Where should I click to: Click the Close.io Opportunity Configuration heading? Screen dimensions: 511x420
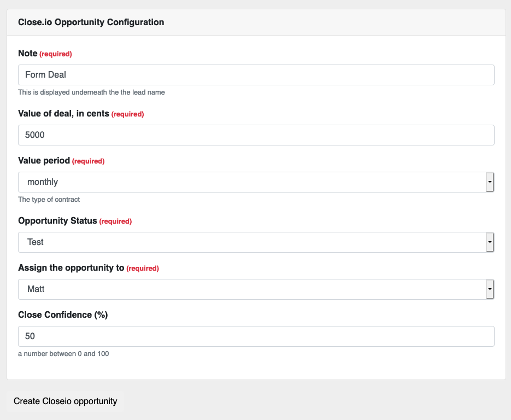pyautogui.click(x=91, y=22)
